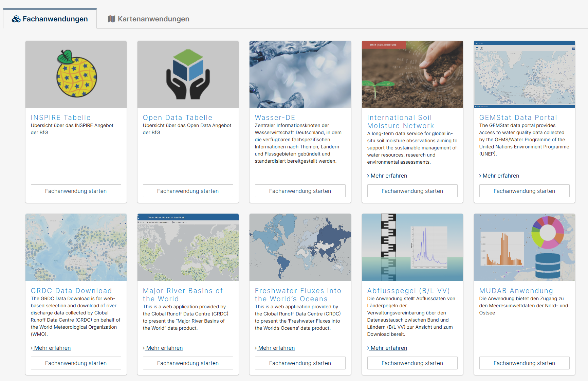The image size is (588, 381).
Task: Click the map icon beside Kartenanwendungen
Action: tap(111, 19)
